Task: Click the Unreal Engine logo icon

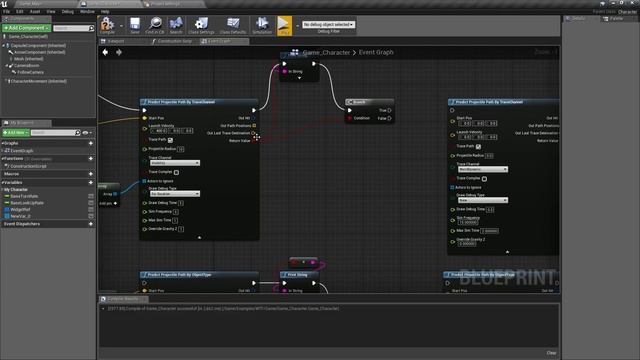Action: tap(4, 4)
